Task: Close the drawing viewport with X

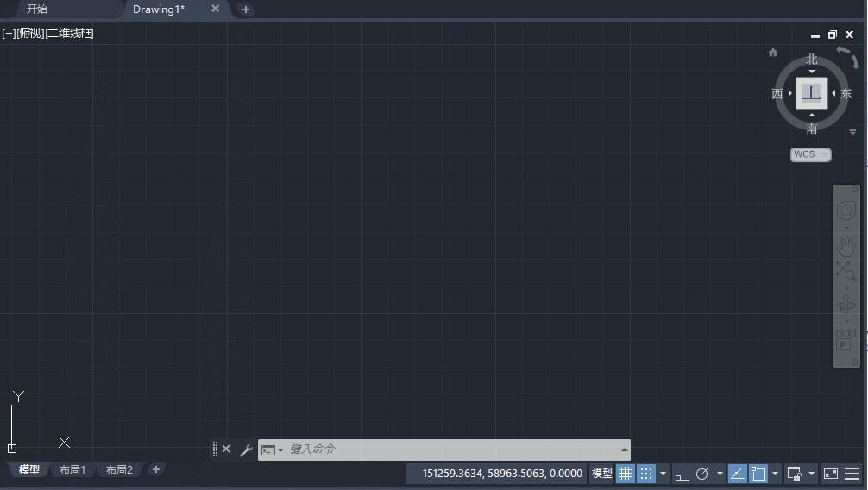Action: (849, 35)
